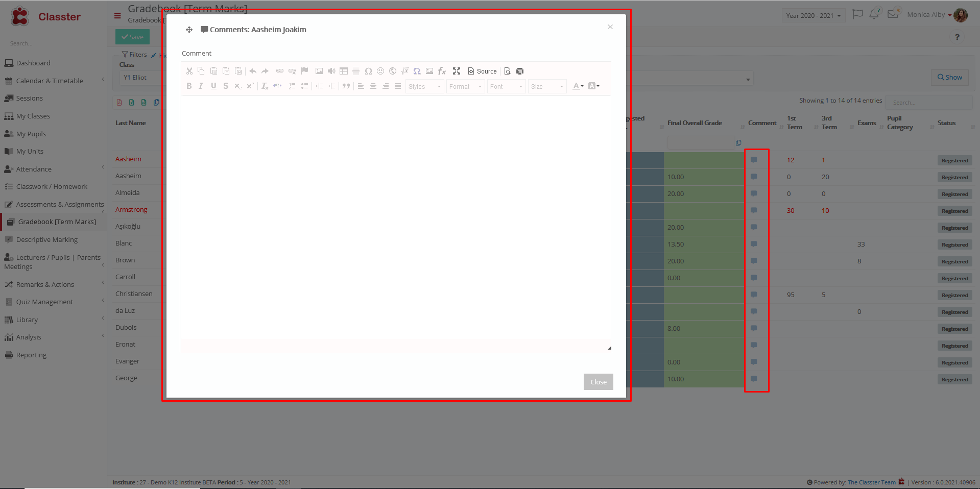Click the Paste icon in editor toolbar

click(x=213, y=71)
